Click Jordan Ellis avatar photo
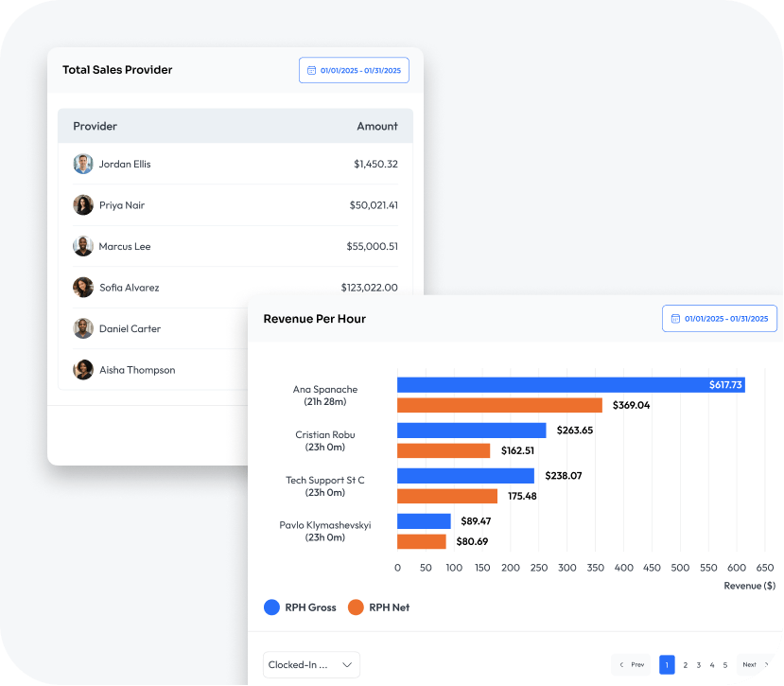784x686 pixels. (x=83, y=164)
